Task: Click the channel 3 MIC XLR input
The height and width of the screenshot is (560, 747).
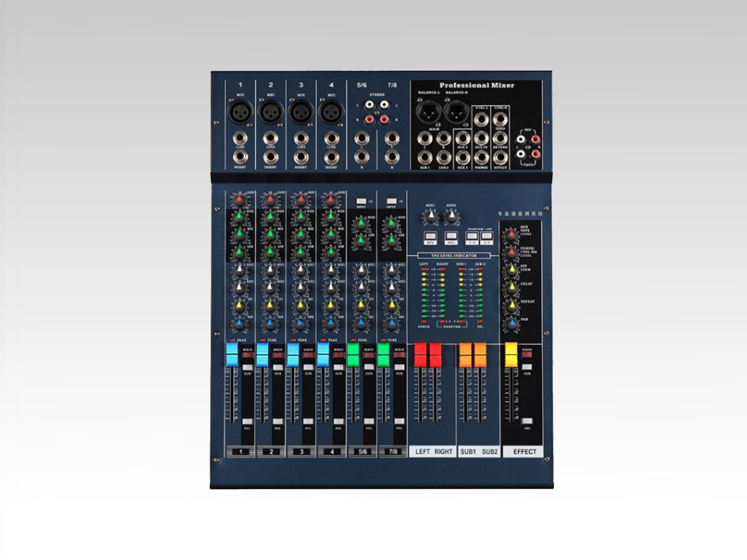Action: tap(301, 112)
